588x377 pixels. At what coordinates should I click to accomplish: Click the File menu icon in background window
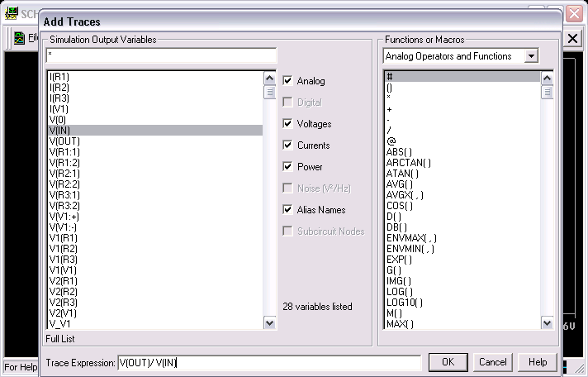pos(19,38)
